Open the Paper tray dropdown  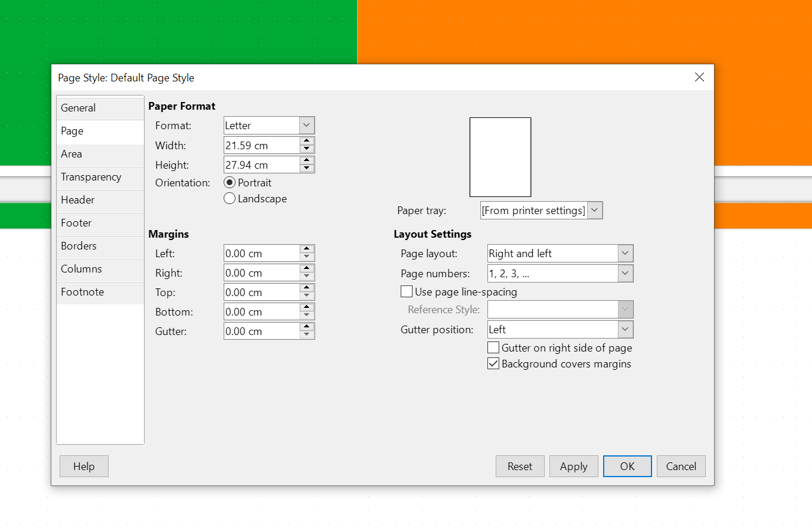point(595,211)
